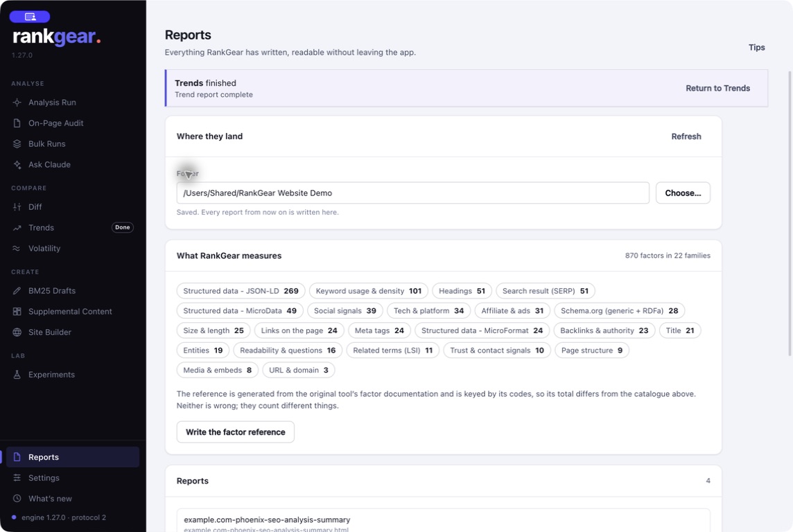Screen dimensions: 793x532
Task: Click Write the factor reference button
Action: click(x=235, y=432)
